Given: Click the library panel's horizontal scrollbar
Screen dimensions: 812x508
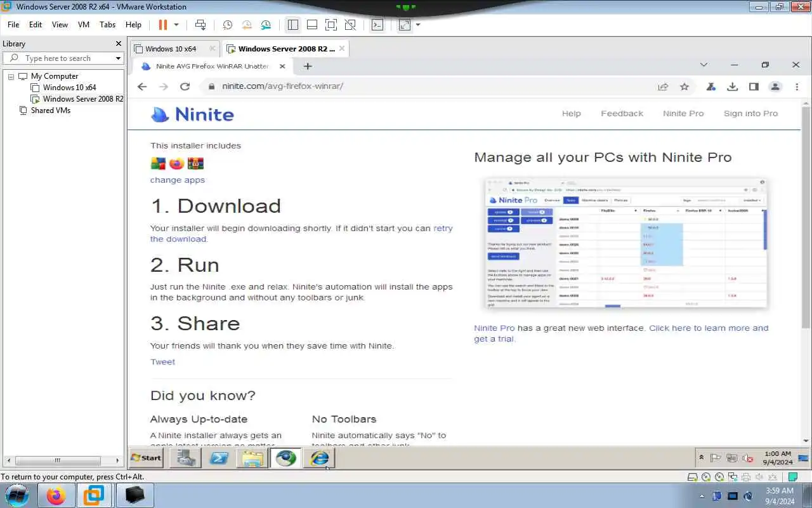Looking at the screenshot, I should [x=58, y=460].
